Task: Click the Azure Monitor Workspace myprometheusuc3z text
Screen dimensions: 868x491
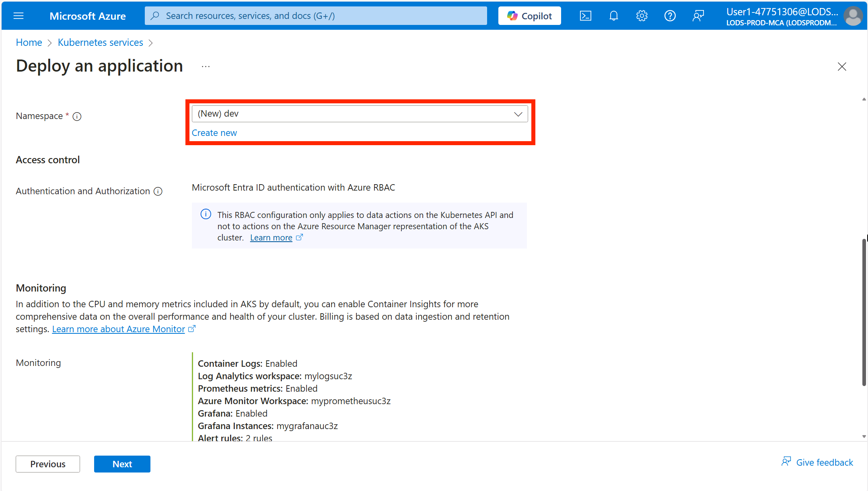Action: tap(294, 401)
